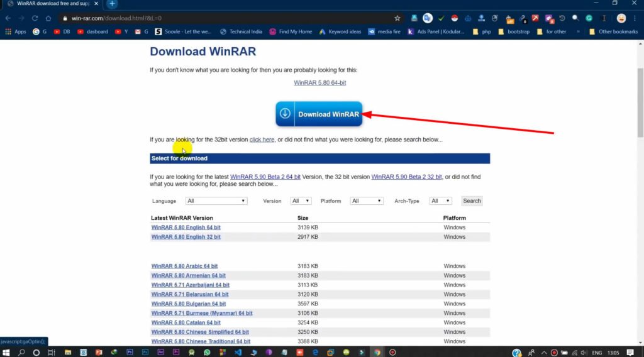
Task: Download WinRAR 5.80 Chinese Simplified 64 bit
Action: [200, 332]
